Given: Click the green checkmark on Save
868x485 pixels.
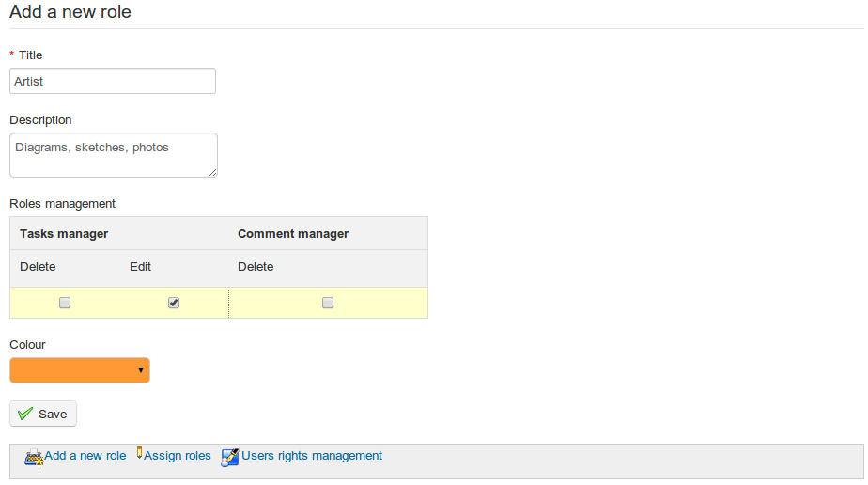Looking at the screenshot, I should click(25, 414).
